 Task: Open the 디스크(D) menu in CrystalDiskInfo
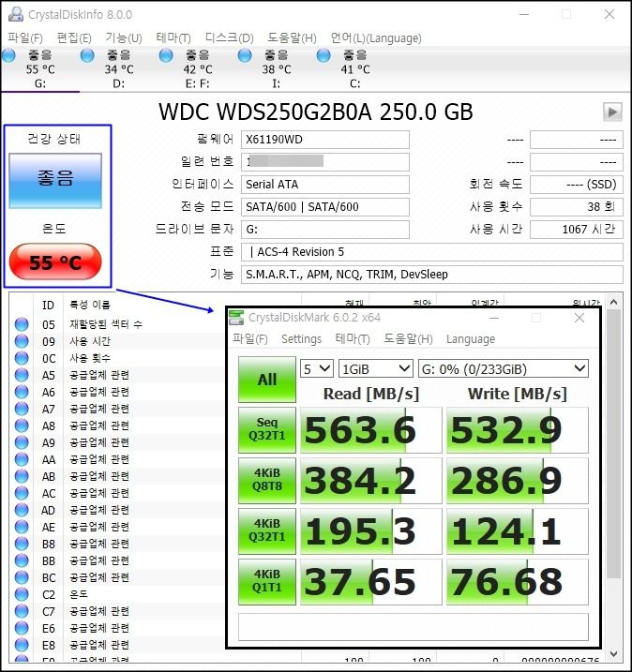click(230, 38)
